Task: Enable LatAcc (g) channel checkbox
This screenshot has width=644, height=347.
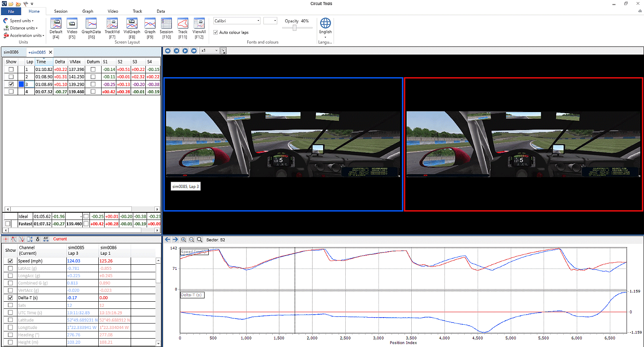Action: 11,269
